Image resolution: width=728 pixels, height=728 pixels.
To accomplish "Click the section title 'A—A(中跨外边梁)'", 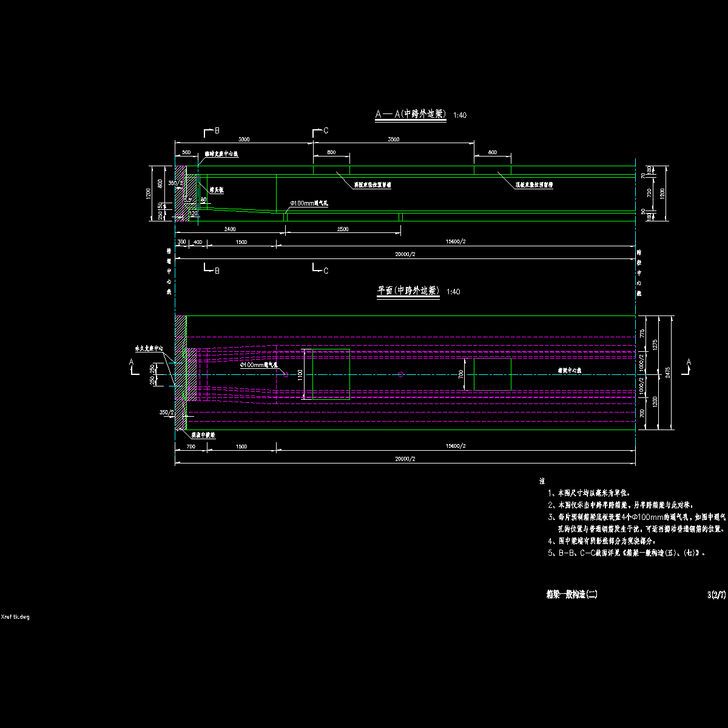I will pyautogui.click(x=411, y=114).
